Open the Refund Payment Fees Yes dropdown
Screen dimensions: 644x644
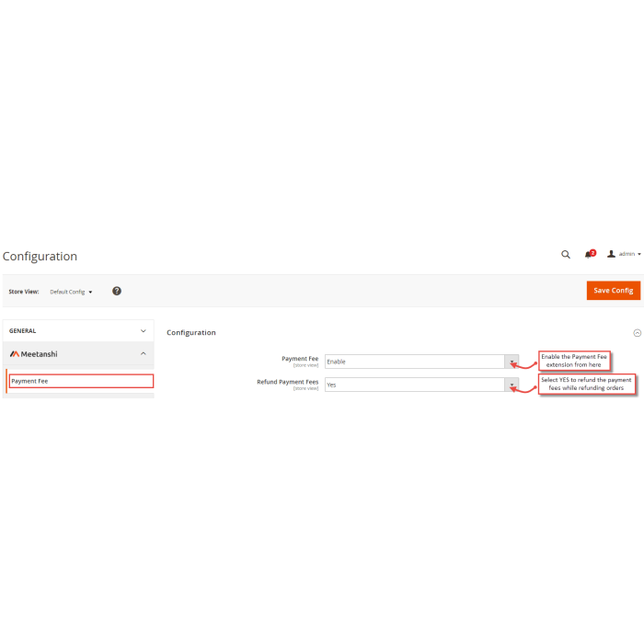point(421,385)
